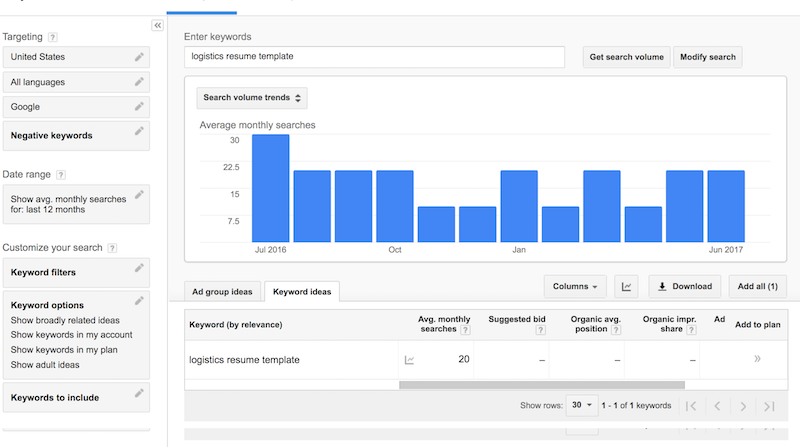This screenshot has width=800, height=447.
Task: Click the Organic avg. position header
Action: [x=595, y=325]
